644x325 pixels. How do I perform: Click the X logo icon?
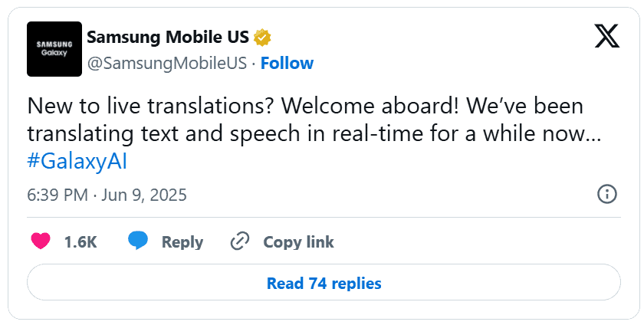[607, 38]
